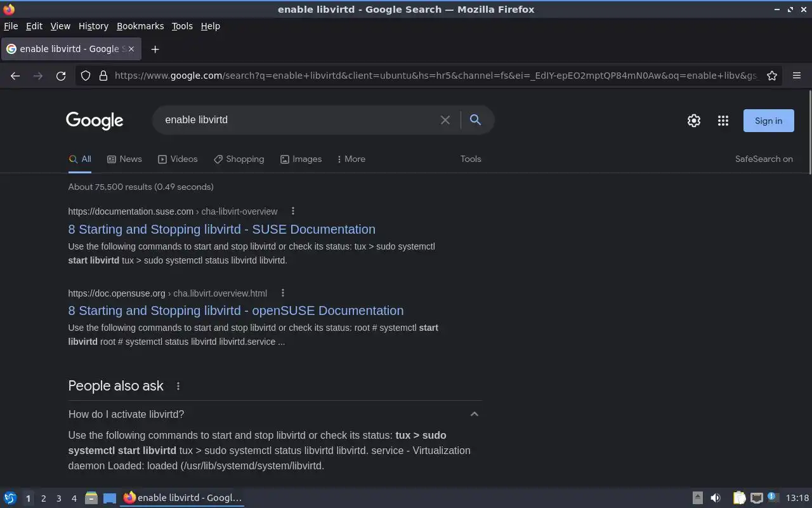
Task: Close the 'enable libvirtd' tab
Action: [131, 49]
